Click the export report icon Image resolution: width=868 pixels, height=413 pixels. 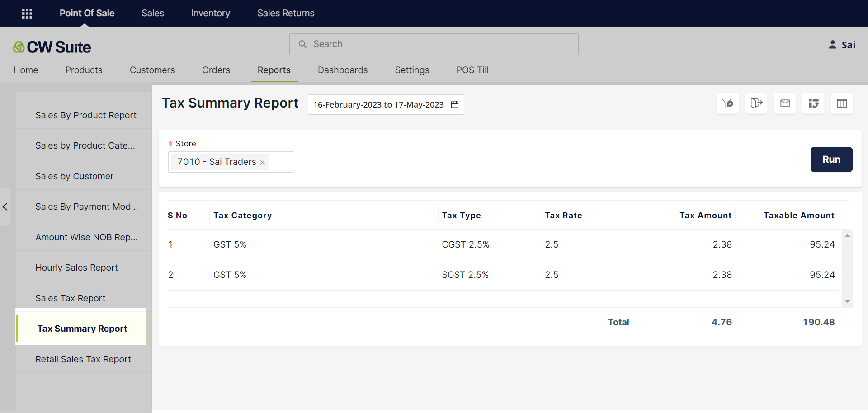pos(756,103)
